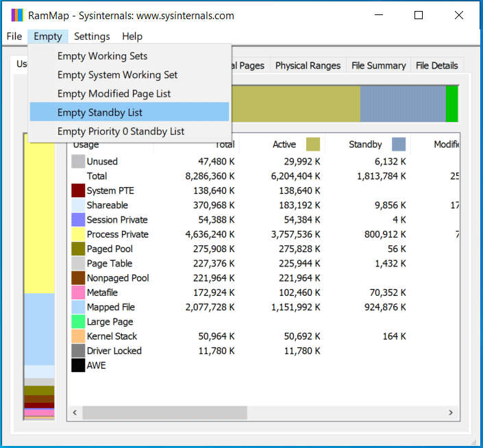Viewport: 483px width, 448px height.
Task: Click the olive active segment of memory bar
Action: [296, 104]
